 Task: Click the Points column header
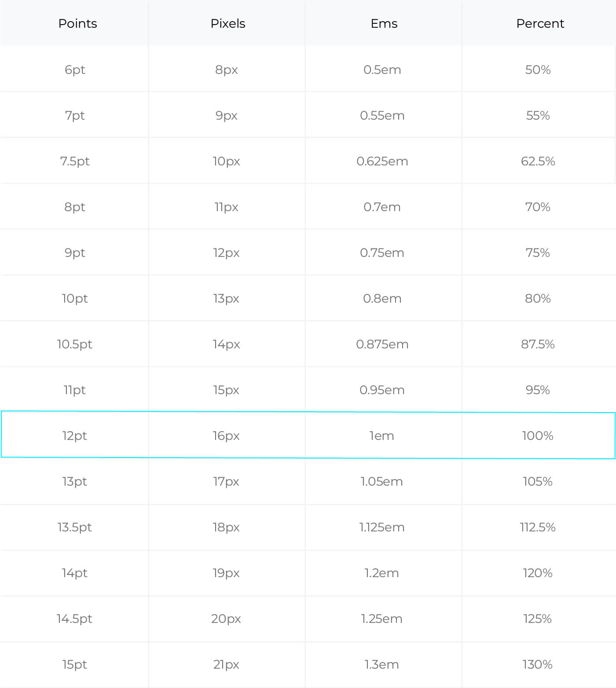click(77, 23)
